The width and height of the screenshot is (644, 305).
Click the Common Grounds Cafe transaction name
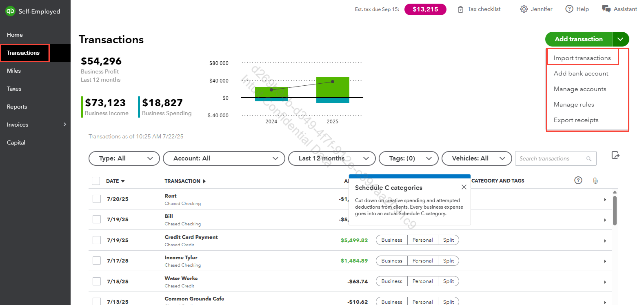pyautogui.click(x=194, y=299)
